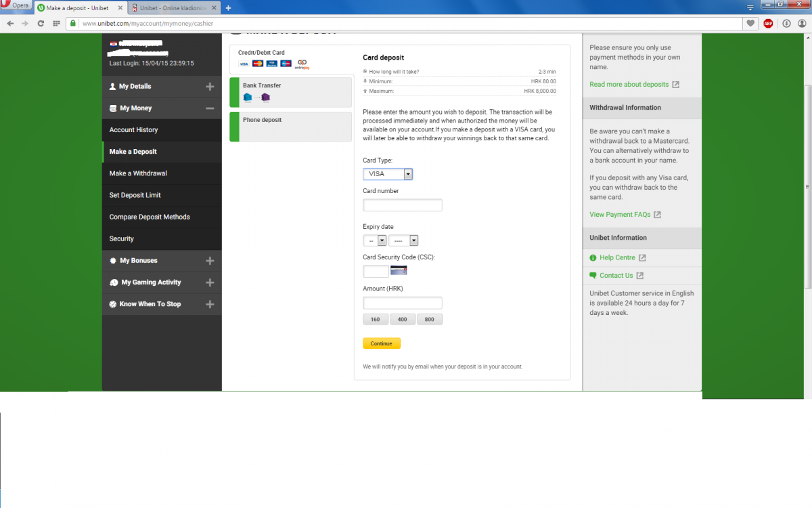Select the Bank Transfer deposit method
This screenshot has height=508, width=812.
[291, 91]
